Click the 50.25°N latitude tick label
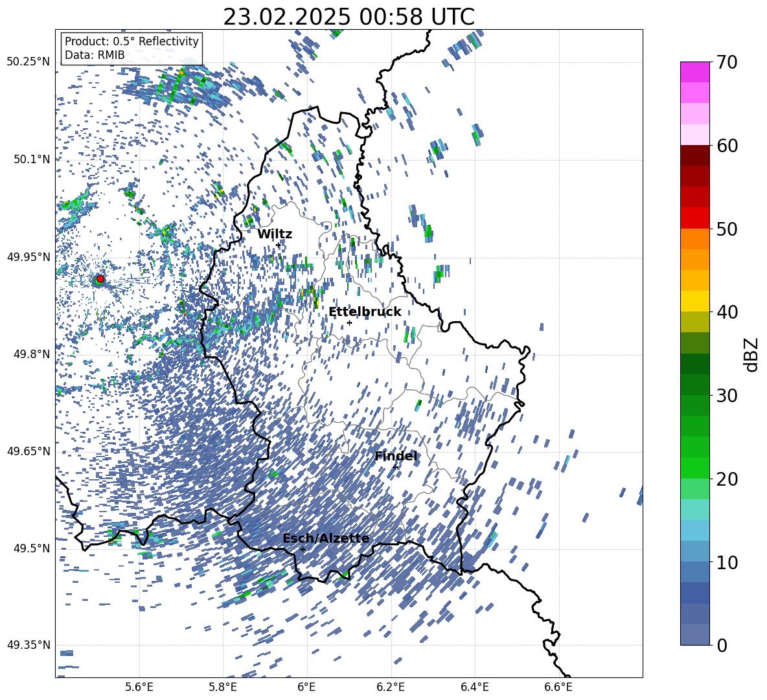 [x=29, y=62]
